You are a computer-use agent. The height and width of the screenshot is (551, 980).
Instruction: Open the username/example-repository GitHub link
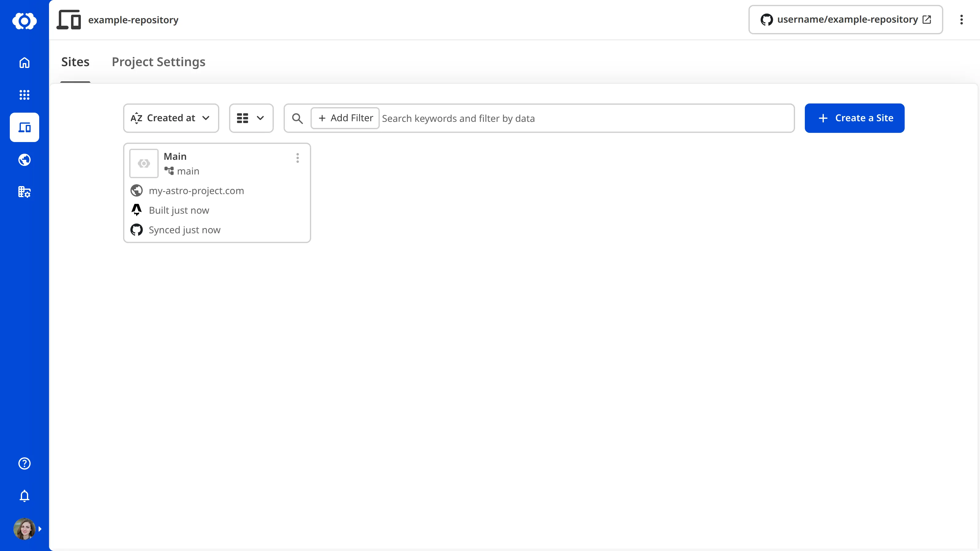pos(845,20)
